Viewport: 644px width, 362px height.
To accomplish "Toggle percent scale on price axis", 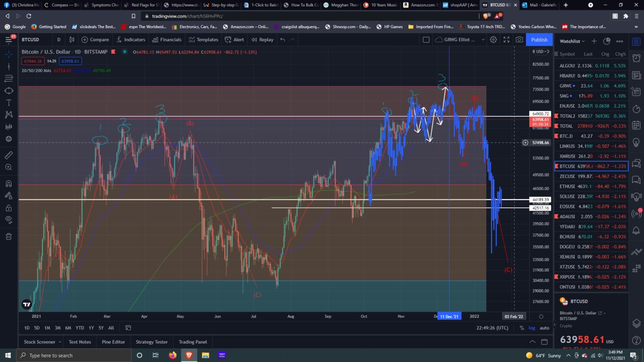I will pos(522,328).
